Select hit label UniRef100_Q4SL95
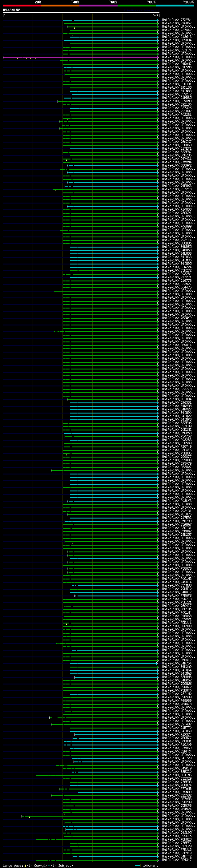This screenshot has height=868, width=197. [177, 833]
